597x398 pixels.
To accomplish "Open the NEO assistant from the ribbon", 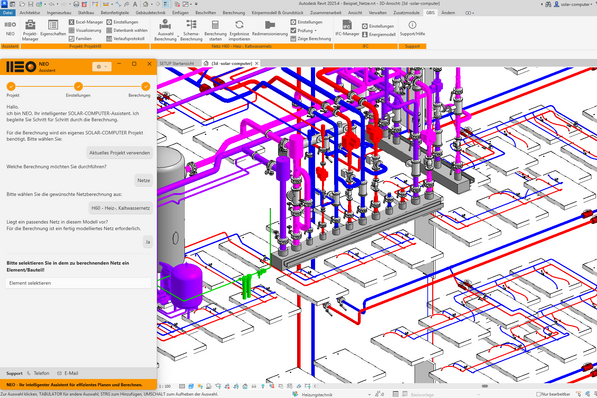I will pyautogui.click(x=10, y=29).
